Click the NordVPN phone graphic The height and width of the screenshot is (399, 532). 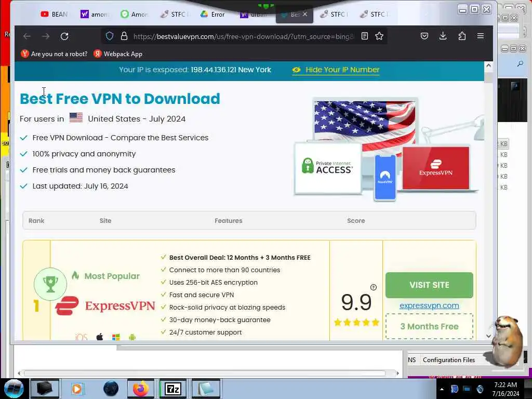[385, 178]
